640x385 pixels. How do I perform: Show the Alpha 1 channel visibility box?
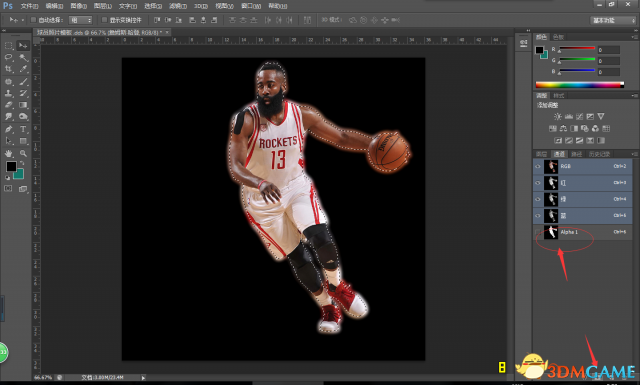coord(538,232)
